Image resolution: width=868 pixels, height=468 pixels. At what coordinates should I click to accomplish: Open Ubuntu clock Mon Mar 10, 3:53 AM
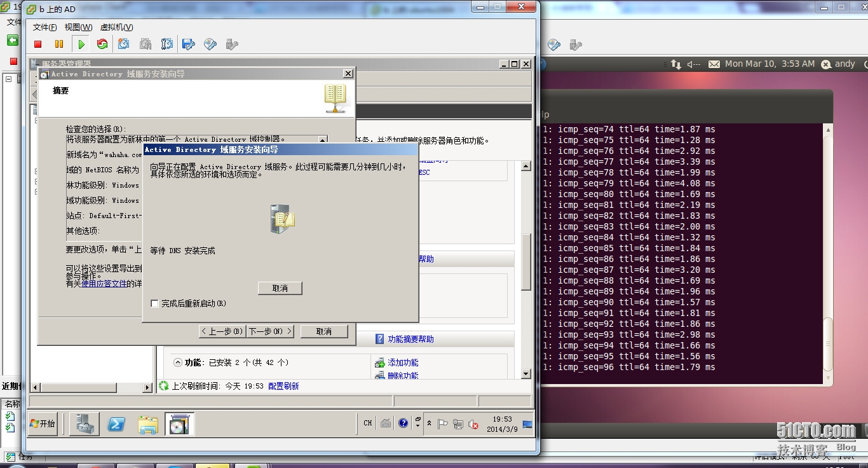pyautogui.click(x=770, y=64)
